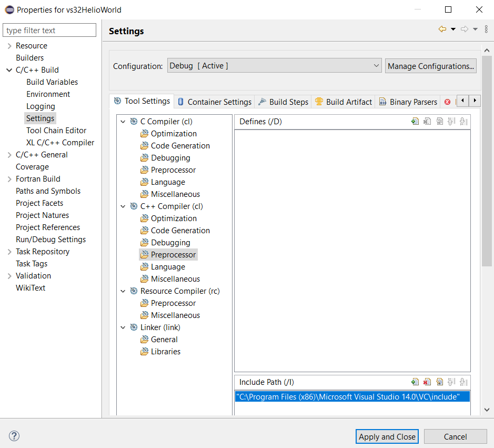Collapse the C/C++ Build node
494x448 pixels.
(9, 70)
